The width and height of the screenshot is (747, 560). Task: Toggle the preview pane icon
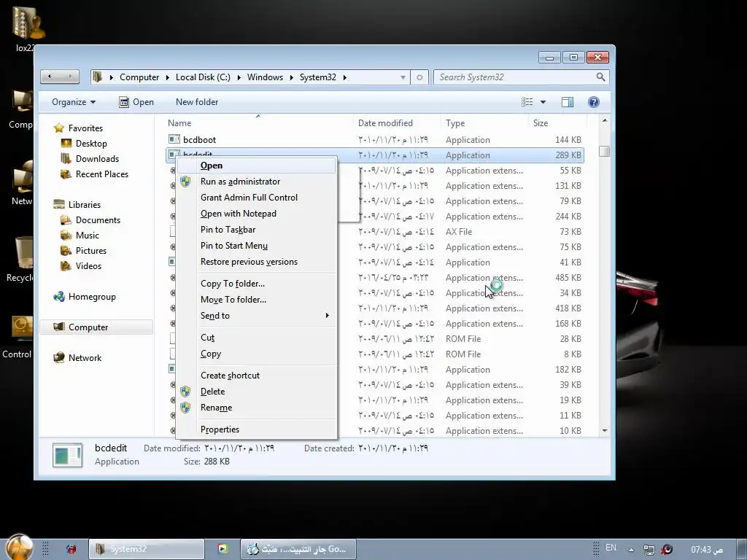click(x=568, y=102)
